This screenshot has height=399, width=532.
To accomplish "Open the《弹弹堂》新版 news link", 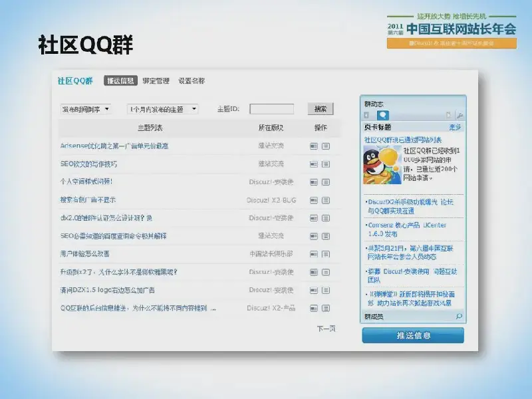I will click(x=410, y=299).
